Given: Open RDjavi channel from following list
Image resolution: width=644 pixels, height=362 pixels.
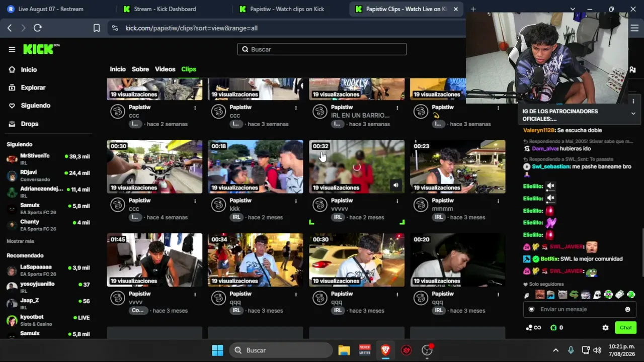Looking at the screenshot, I should 48,175.
